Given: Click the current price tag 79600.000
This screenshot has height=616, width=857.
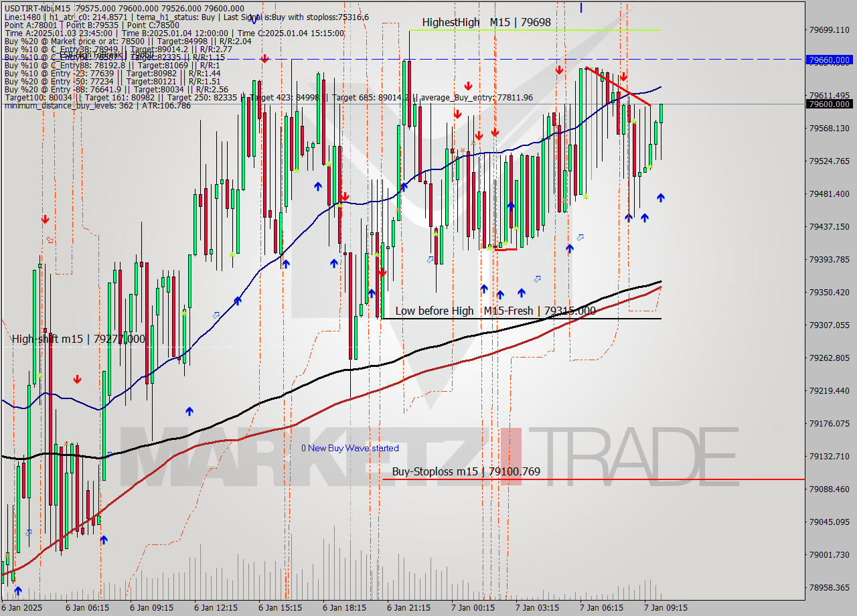Looking at the screenshot, I should (x=830, y=104).
